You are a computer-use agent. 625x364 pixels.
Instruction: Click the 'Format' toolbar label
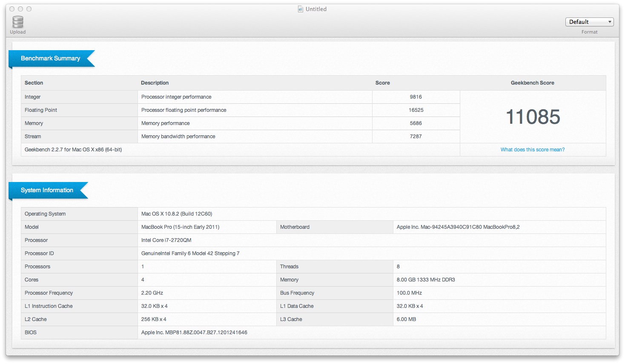click(589, 32)
